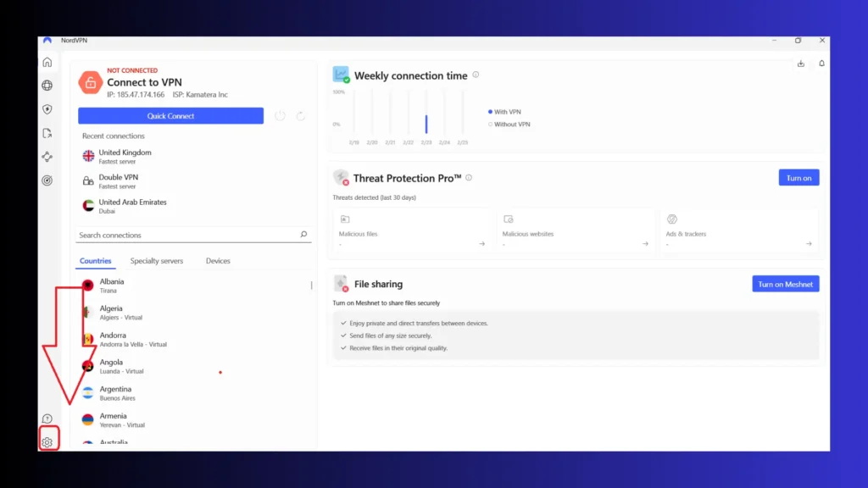Click the Double VPN padlocks icon
This screenshot has height=488, width=868.
pos(88,181)
